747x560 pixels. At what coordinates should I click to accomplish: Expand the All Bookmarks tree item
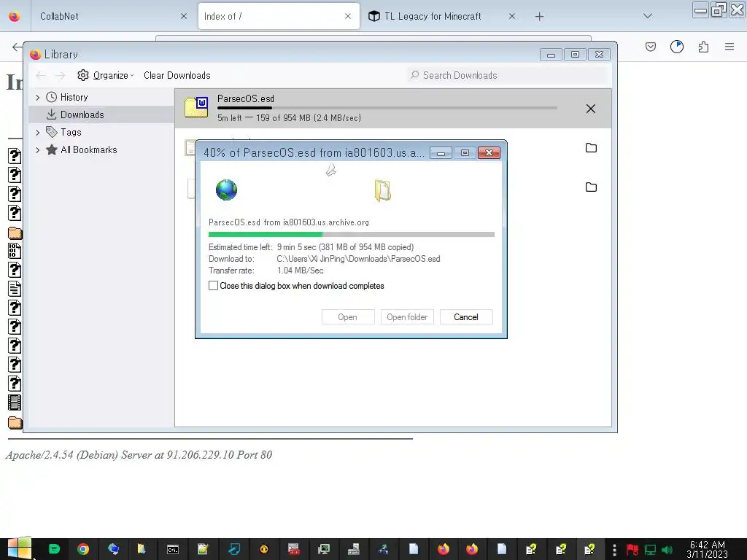38,150
